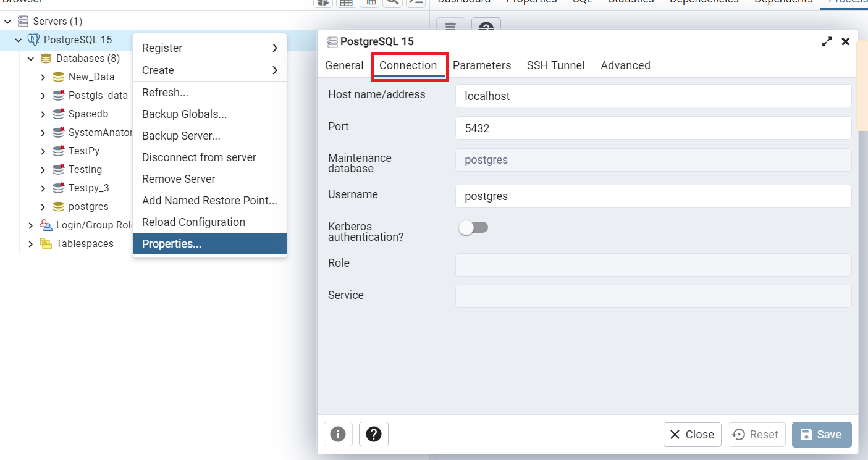Image resolution: width=868 pixels, height=460 pixels.
Task: Click the Close button in dialog footer
Action: tap(693, 435)
